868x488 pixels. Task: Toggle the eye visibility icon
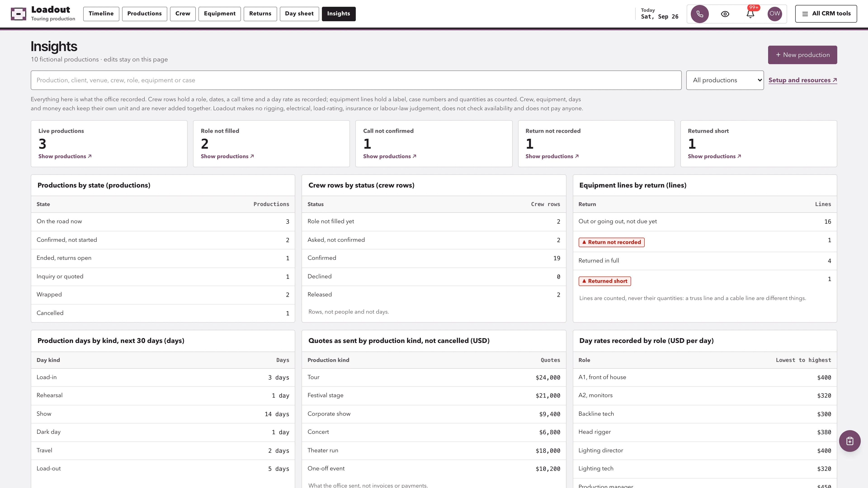coord(725,14)
